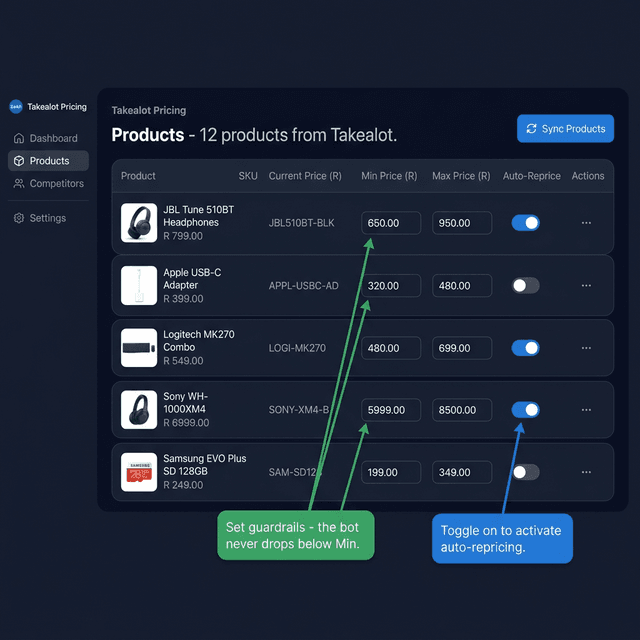Viewport: 640px width, 640px height.
Task: Click the Takealot Pricing logo icon
Action: (x=16, y=107)
